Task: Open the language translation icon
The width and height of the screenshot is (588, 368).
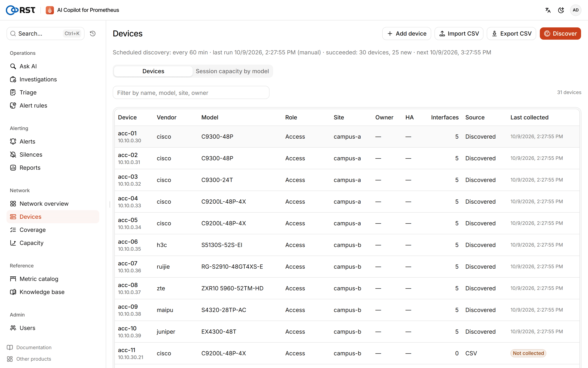Action: pyautogui.click(x=548, y=10)
